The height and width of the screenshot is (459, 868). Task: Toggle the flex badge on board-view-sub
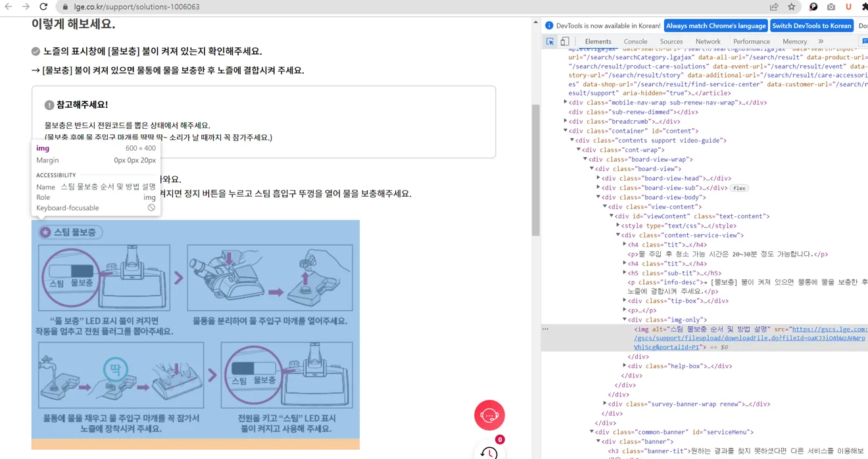[739, 188]
